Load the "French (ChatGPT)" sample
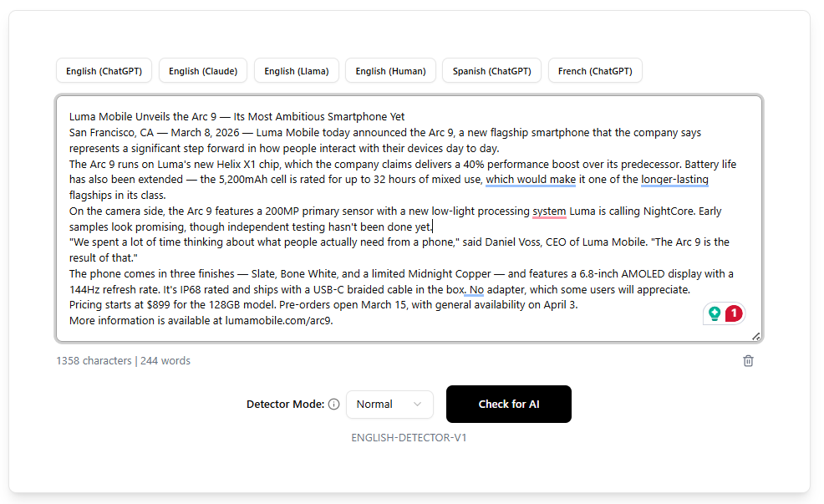Image resolution: width=824 pixels, height=504 pixels. click(595, 70)
